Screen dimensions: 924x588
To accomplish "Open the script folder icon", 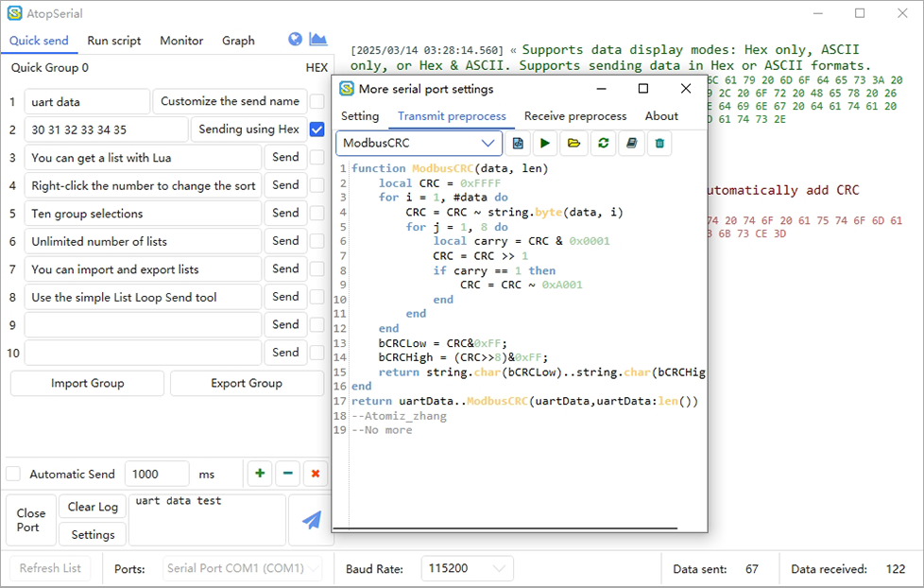I will [574, 144].
